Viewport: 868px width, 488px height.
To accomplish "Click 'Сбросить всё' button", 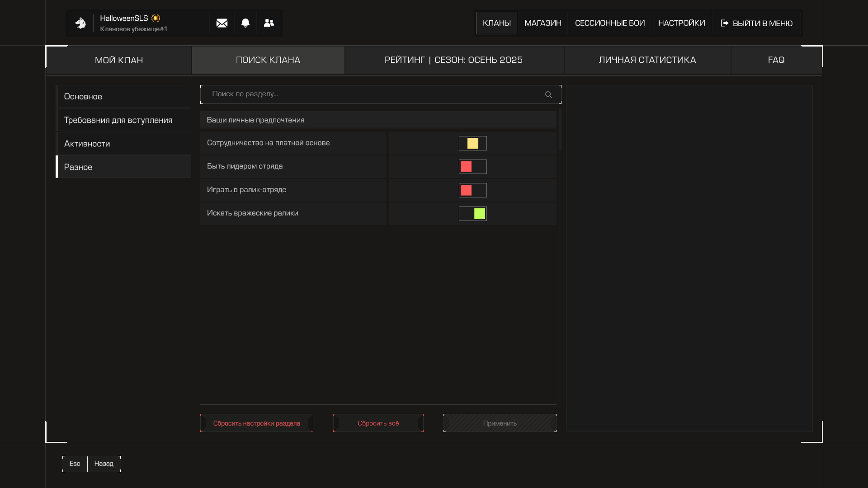I will 378,423.
